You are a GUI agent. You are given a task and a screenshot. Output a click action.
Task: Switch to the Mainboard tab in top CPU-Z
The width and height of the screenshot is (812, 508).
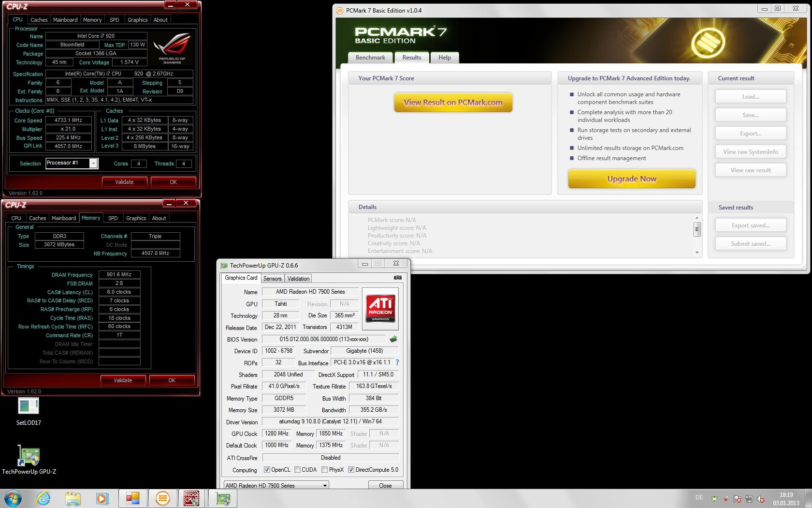click(x=65, y=20)
